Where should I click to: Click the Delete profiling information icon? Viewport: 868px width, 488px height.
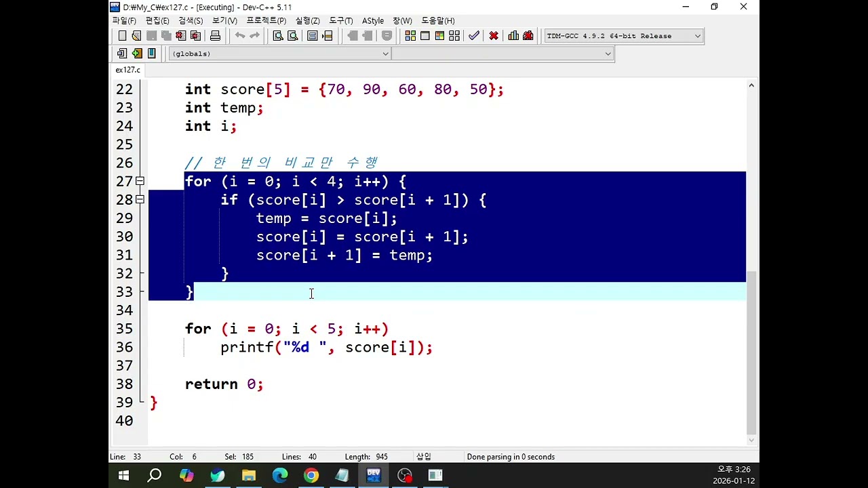[528, 36]
